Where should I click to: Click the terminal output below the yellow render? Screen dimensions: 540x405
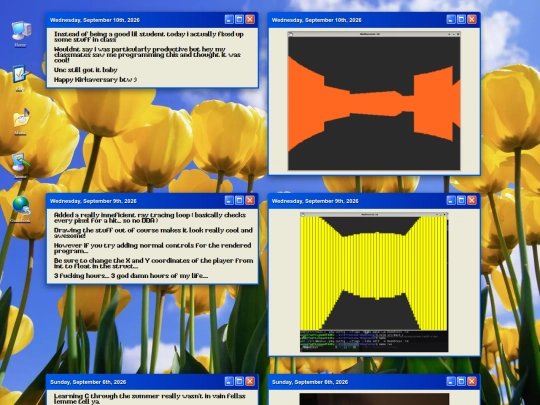pyautogui.click(x=374, y=341)
